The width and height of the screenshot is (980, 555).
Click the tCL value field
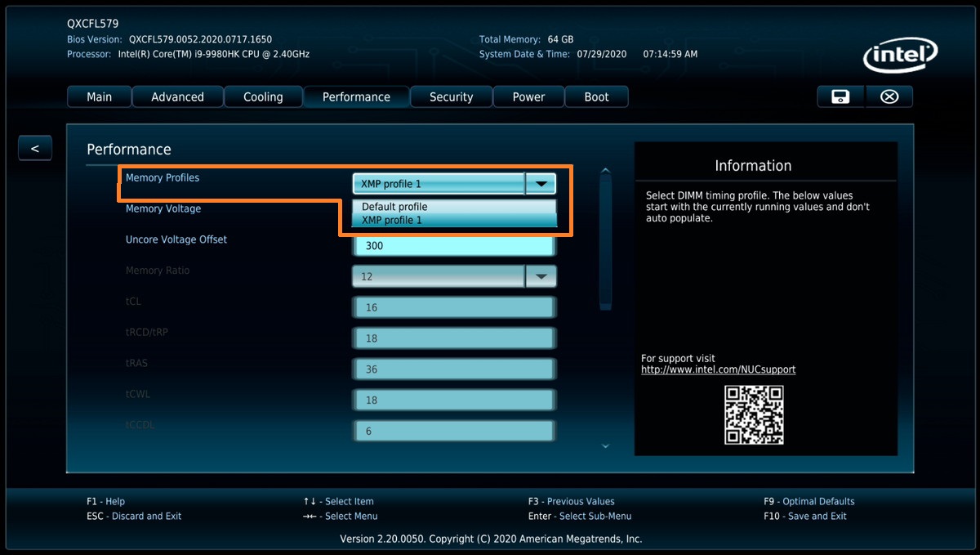(x=454, y=307)
